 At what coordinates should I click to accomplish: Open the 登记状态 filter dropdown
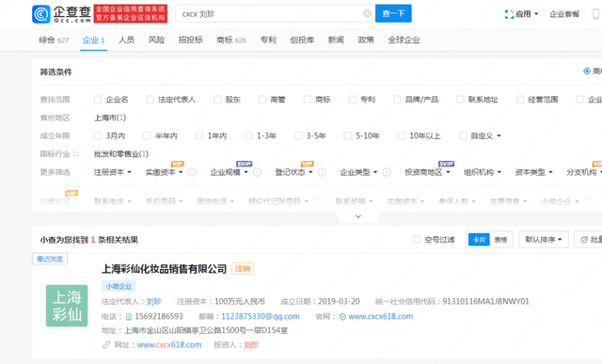point(293,172)
